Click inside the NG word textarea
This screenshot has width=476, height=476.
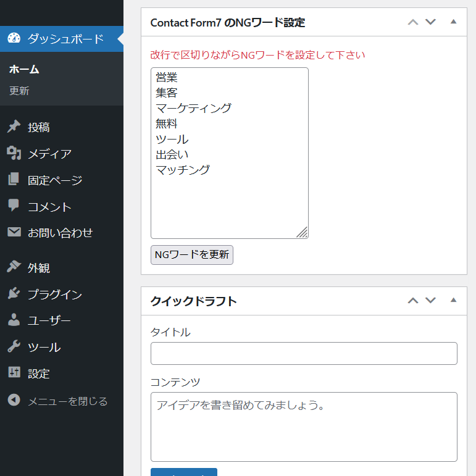pyautogui.click(x=230, y=153)
